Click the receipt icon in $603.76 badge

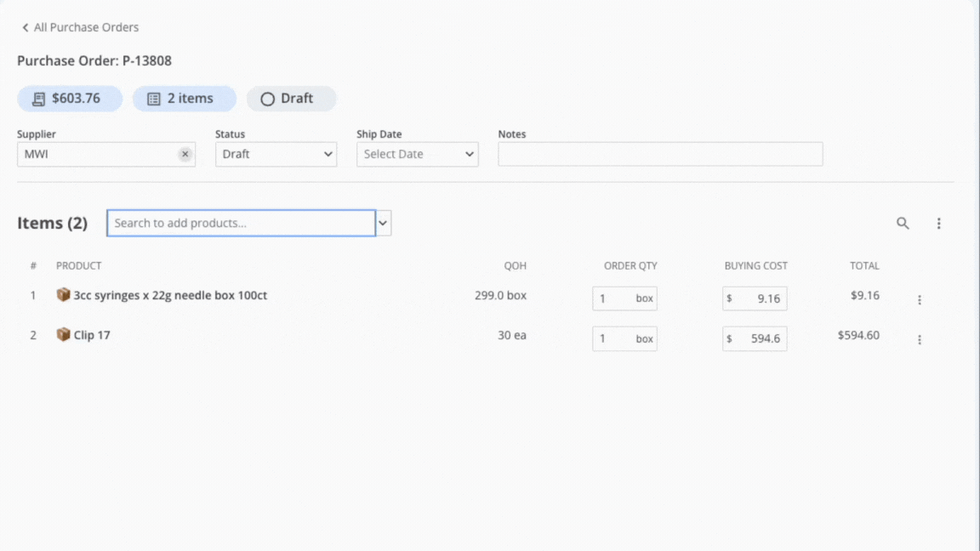point(38,99)
